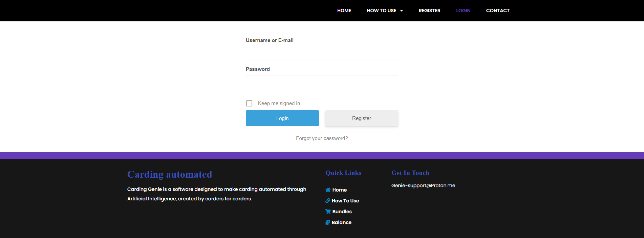Click the Quick Links footer heading
This screenshot has width=644, height=238.
pyautogui.click(x=343, y=173)
